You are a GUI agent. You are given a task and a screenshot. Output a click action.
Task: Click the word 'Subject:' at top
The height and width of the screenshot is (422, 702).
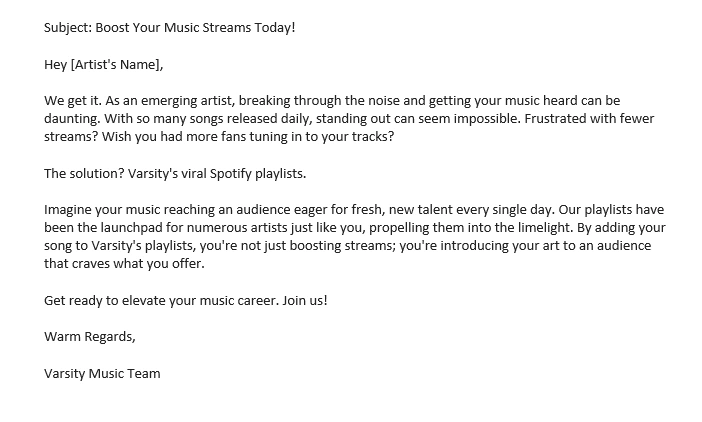coord(68,28)
